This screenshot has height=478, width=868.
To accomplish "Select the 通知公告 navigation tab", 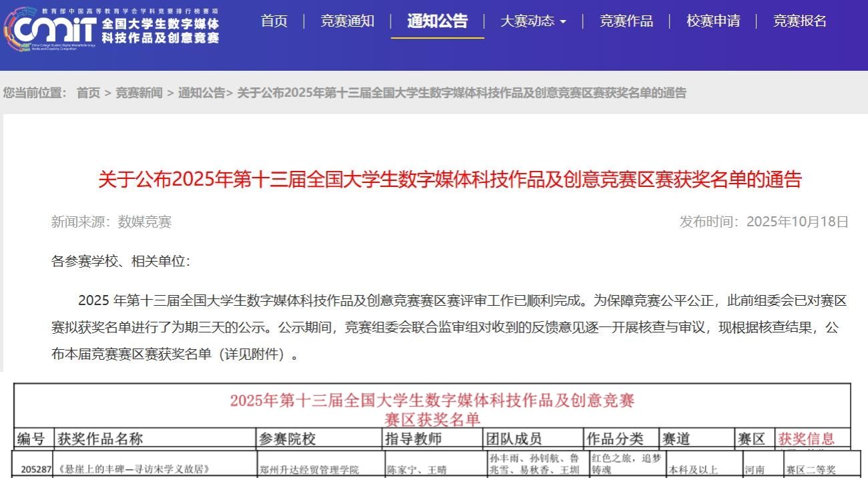I will (437, 21).
